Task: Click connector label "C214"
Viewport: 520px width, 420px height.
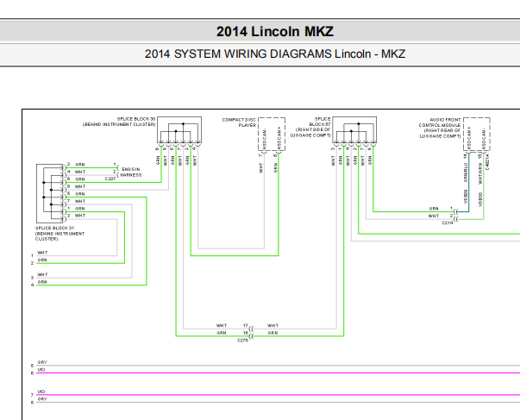Action: pos(448,223)
